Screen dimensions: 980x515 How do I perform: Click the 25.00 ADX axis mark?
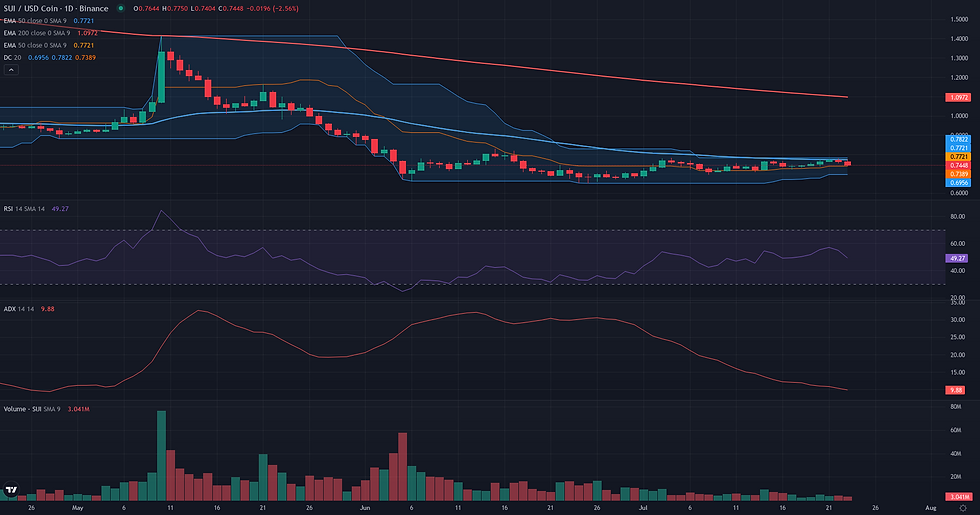coord(957,338)
